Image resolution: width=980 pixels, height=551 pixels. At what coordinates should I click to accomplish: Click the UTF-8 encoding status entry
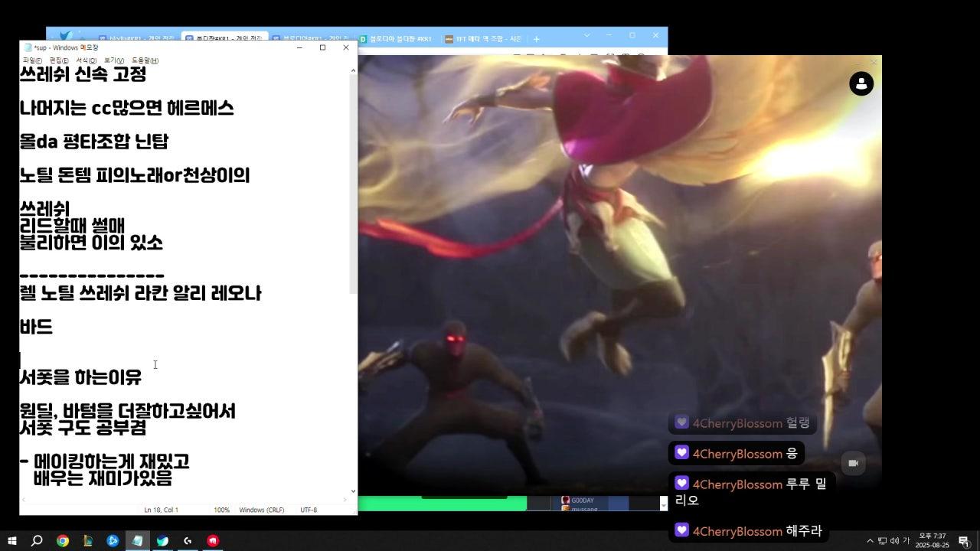point(309,510)
